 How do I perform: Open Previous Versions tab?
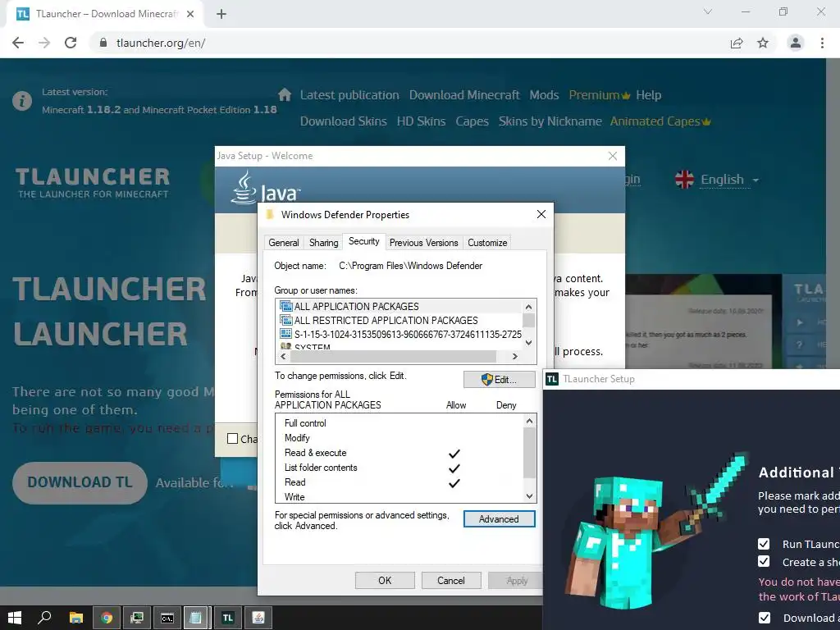[x=424, y=243]
